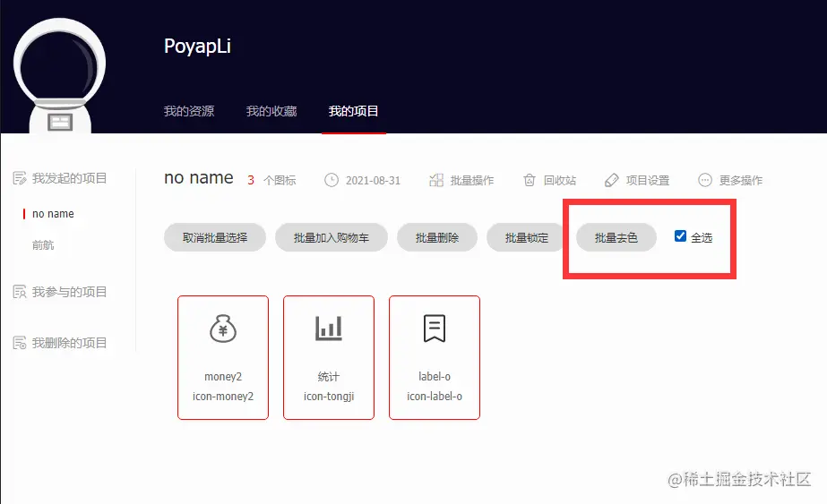This screenshot has width=827, height=504.
Task: Click the 取消批量选择 button
Action: pyautogui.click(x=215, y=238)
